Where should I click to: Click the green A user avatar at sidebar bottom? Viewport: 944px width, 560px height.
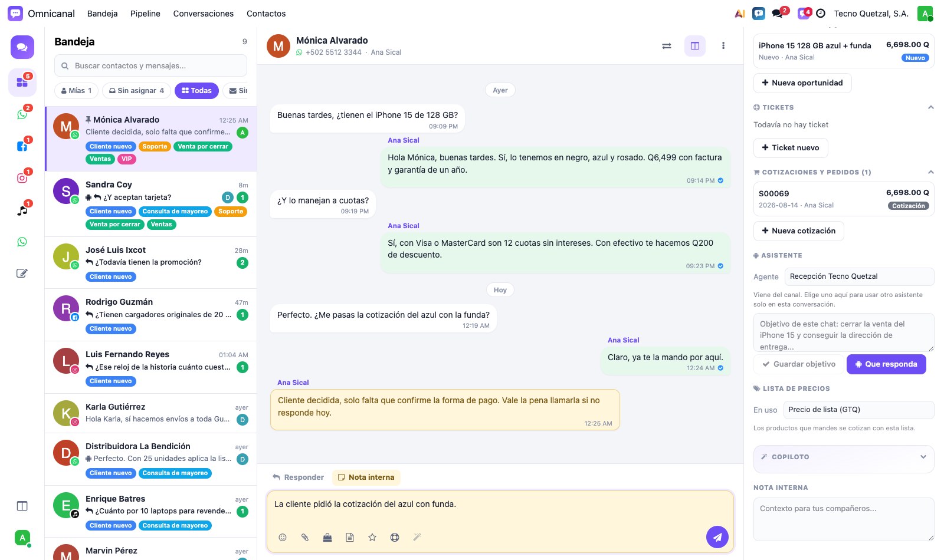click(x=22, y=538)
